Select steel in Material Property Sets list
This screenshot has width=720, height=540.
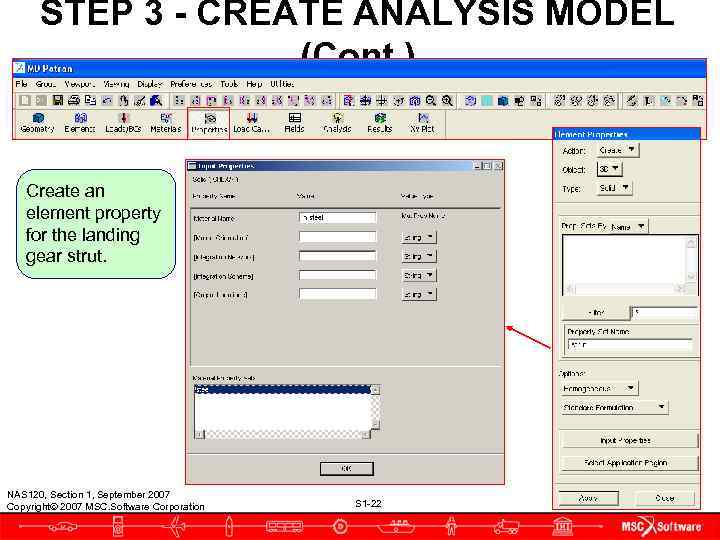coord(282,389)
